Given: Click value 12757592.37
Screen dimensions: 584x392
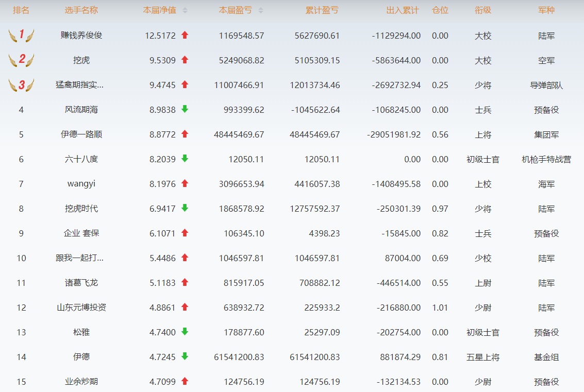Looking at the screenshot, I should [315, 209].
